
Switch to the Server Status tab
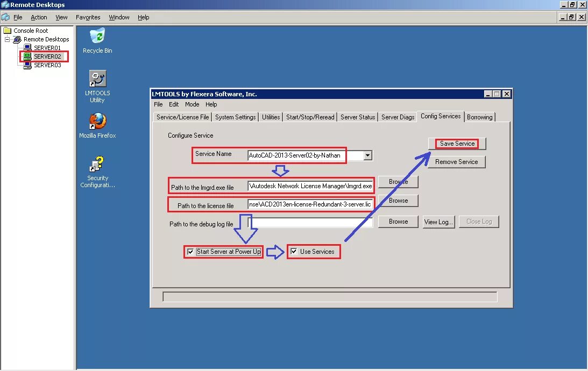pos(358,117)
